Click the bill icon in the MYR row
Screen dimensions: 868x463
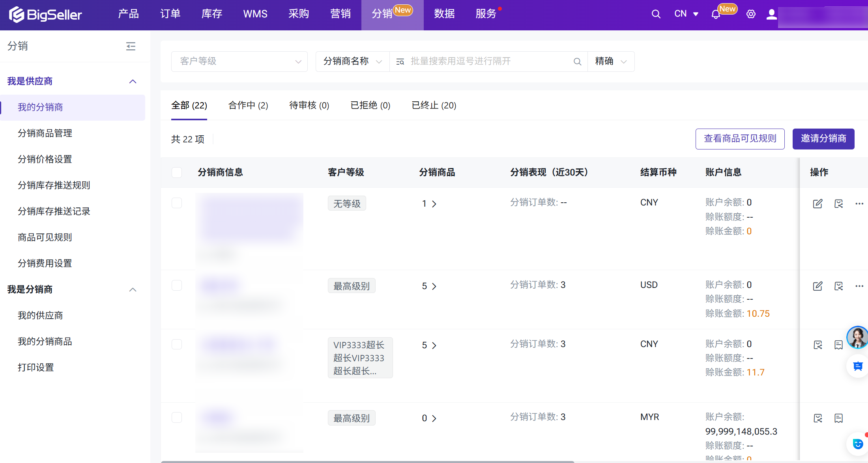point(838,418)
